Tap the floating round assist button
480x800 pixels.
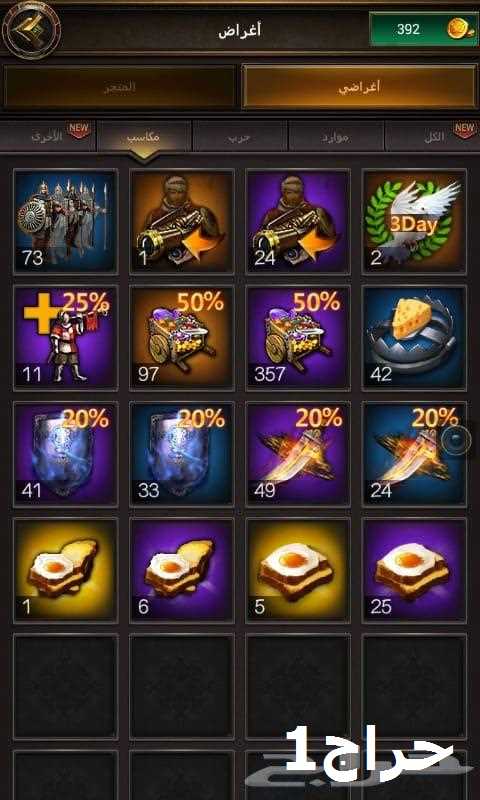click(x=454, y=439)
